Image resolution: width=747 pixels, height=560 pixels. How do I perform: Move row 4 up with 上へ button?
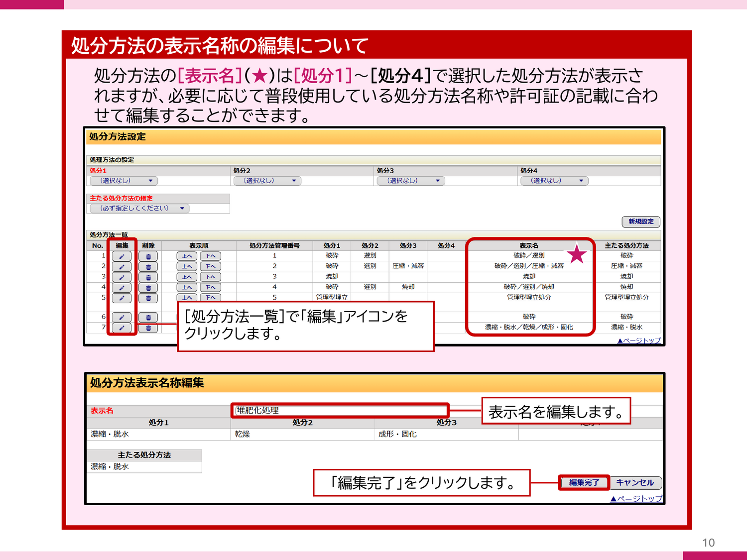coord(187,288)
